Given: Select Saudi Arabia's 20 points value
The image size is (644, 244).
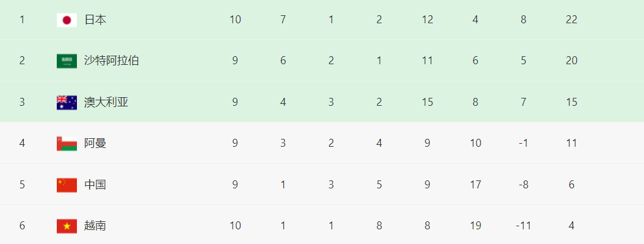Looking at the screenshot, I should [571, 61].
